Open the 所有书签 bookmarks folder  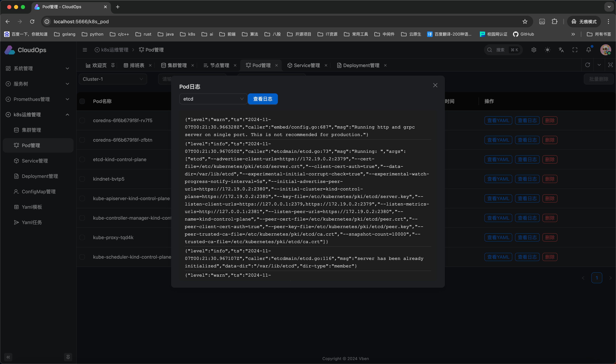coord(599,34)
